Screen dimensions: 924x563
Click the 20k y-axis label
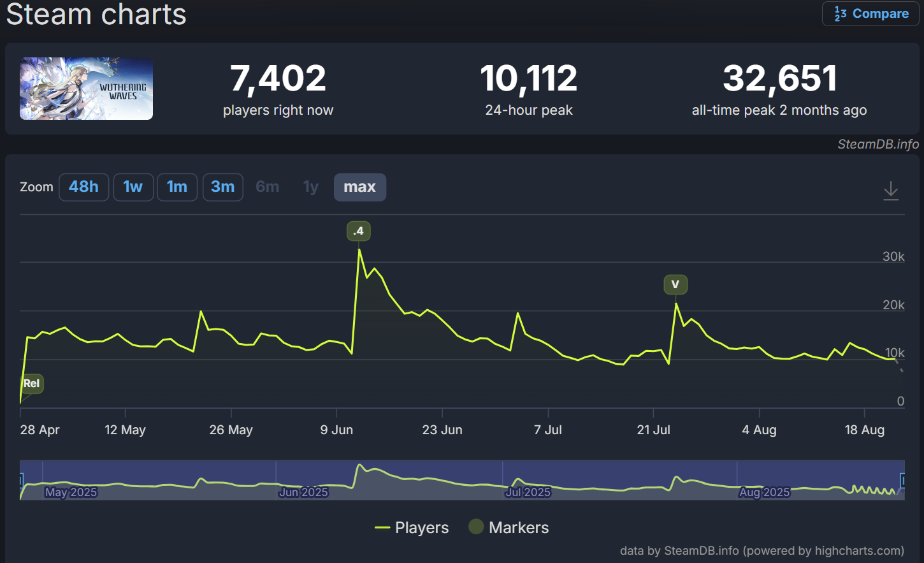(x=893, y=305)
